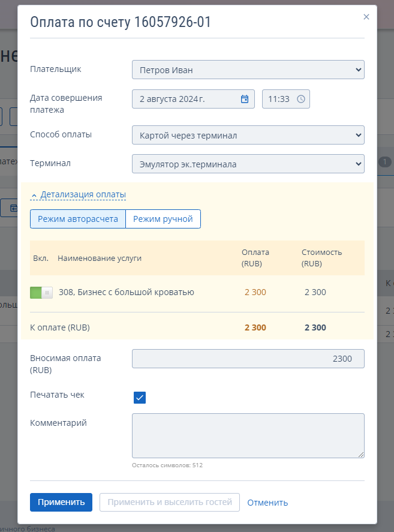This screenshot has width=394, height=532.
Task: Switch to Режим ручной tab
Action: pos(163,219)
